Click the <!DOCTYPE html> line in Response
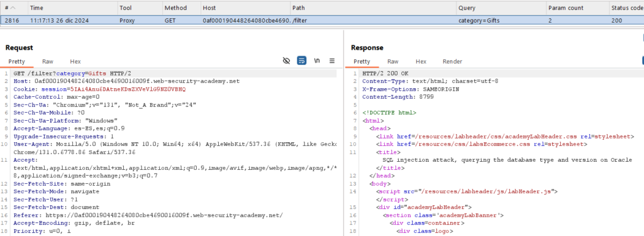The height and width of the screenshot is (236, 644). coord(389,113)
